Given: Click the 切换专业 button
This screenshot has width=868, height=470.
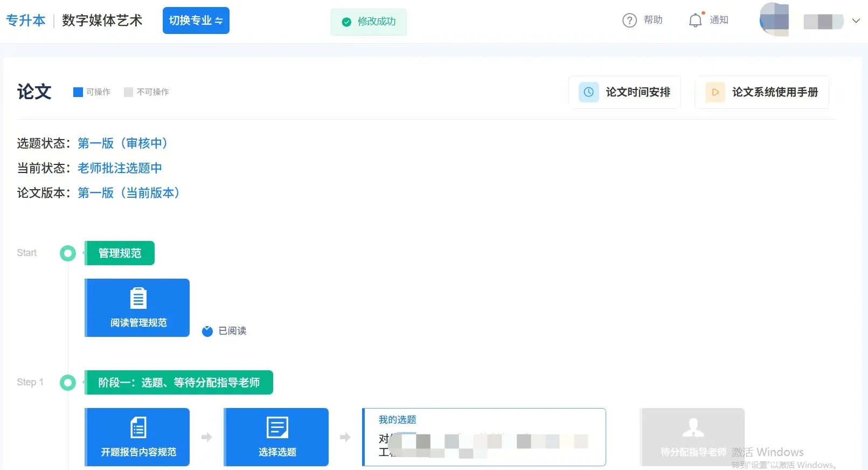Looking at the screenshot, I should [196, 20].
